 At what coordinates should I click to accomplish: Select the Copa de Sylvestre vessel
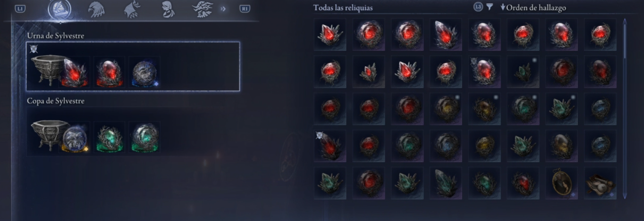(133, 132)
